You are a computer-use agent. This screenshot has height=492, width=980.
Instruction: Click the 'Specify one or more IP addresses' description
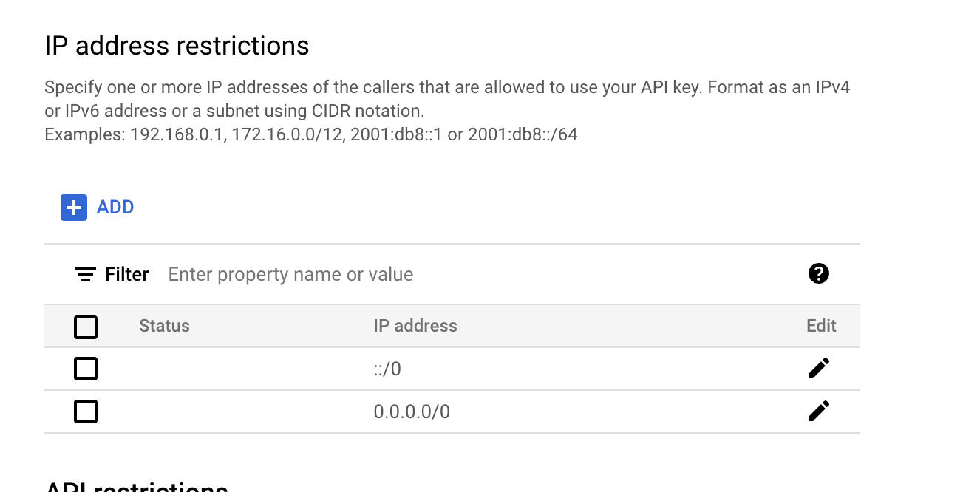coord(447,99)
